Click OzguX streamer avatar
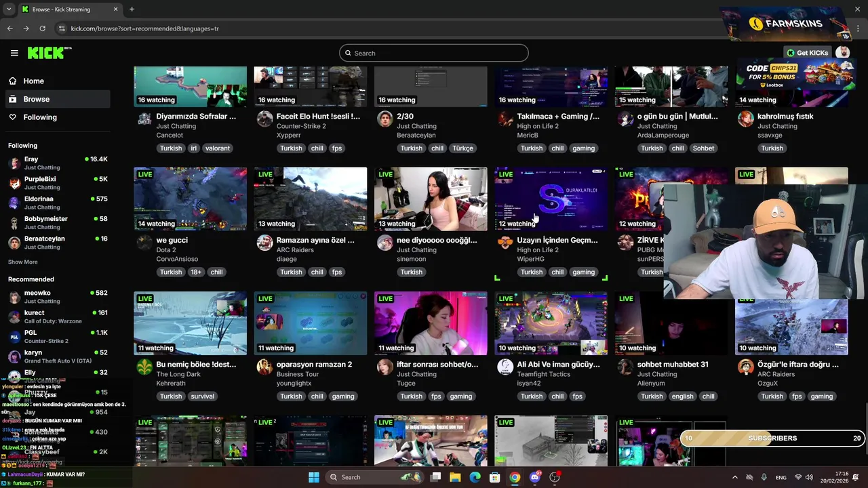Screen dimensions: 868x488 click(x=745, y=367)
